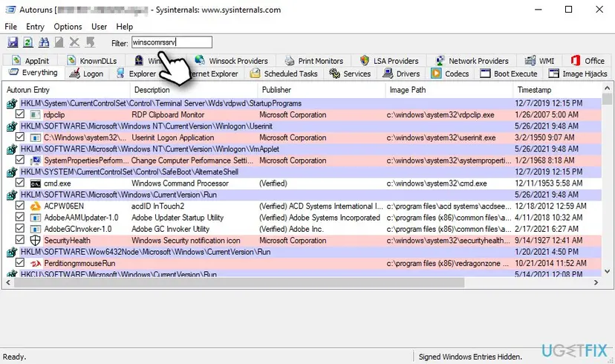The image size is (615, 364).
Task: Sort by the Publisher column header
Action: 322,90
